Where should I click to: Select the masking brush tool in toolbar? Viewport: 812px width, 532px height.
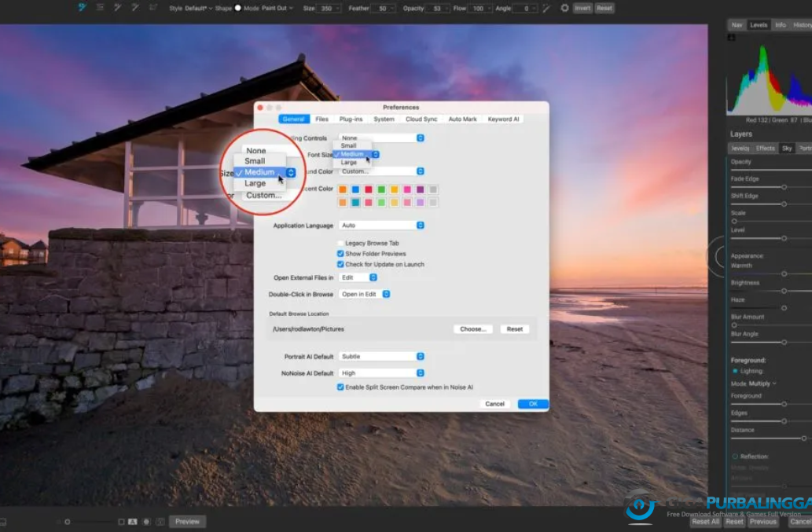[82, 8]
